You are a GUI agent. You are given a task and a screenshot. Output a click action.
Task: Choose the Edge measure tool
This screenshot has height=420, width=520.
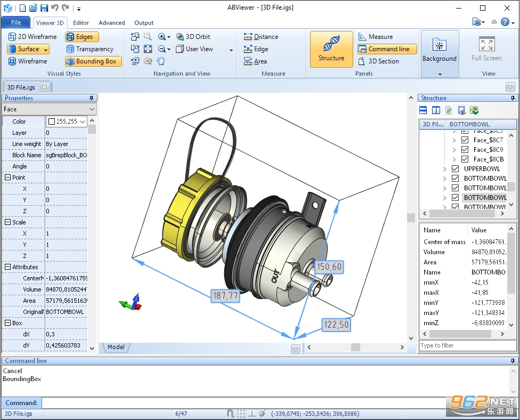coord(256,49)
